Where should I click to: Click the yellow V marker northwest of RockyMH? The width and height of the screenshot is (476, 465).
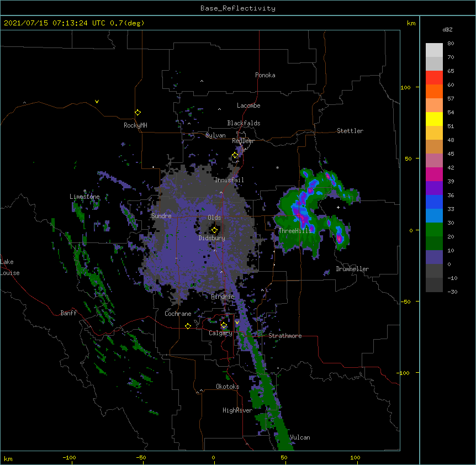[x=97, y=102]
